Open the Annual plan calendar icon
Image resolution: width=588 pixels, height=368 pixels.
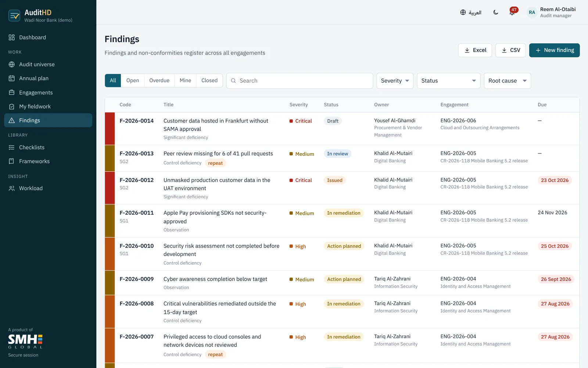(x=12, y=78)
